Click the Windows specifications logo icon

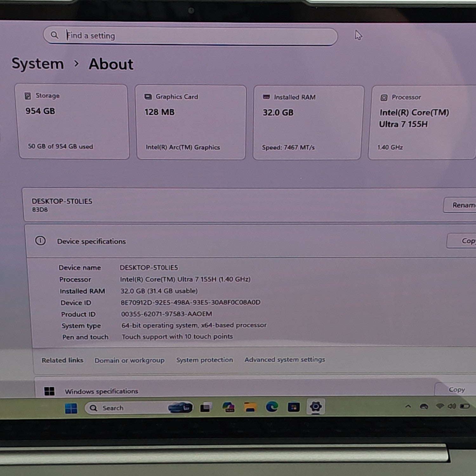coord(50,391)
